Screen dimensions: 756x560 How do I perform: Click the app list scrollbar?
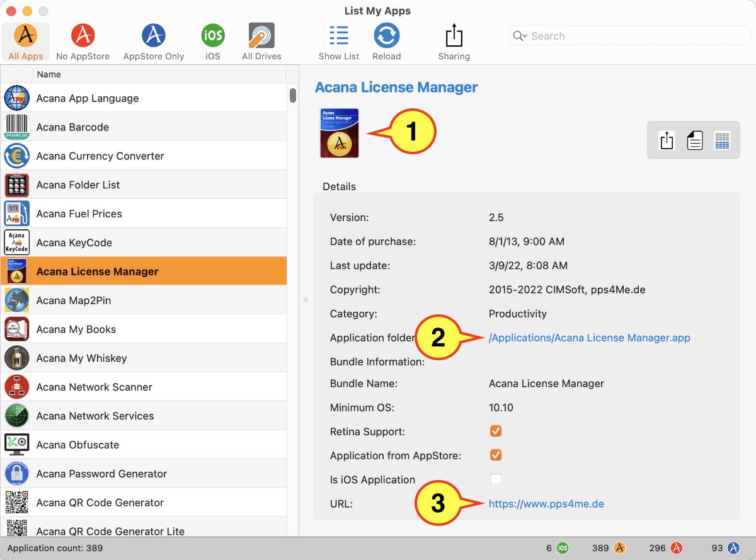(x=293, y=96)
